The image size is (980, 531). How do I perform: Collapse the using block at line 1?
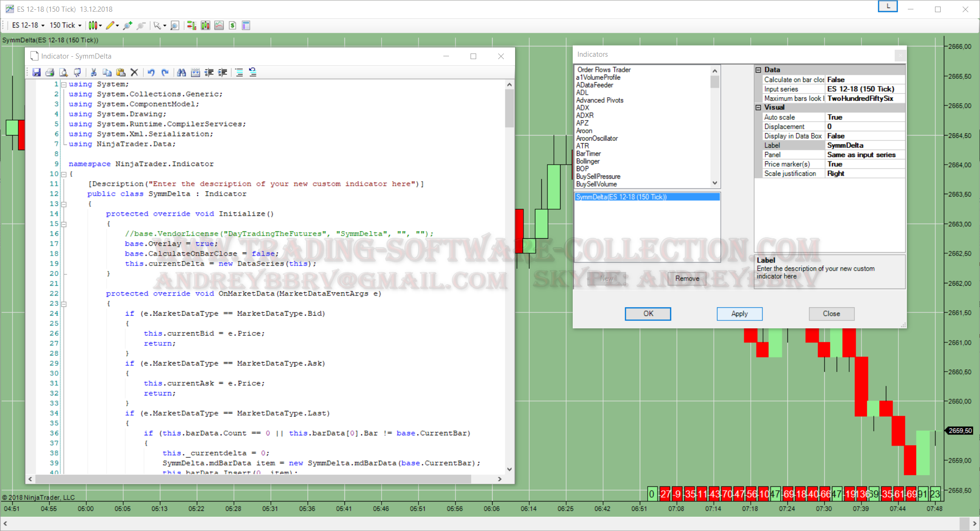64,84
